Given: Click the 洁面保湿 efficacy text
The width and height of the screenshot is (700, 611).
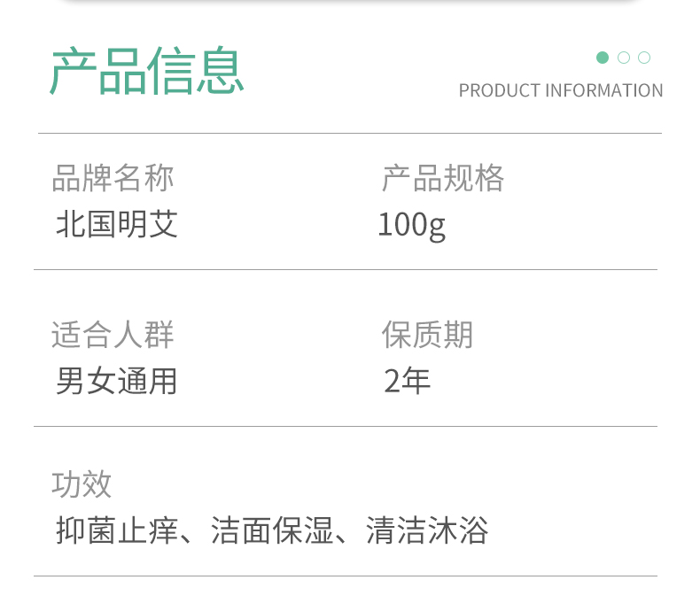Looking at the screenshot, I should click(x=272, y=530).
